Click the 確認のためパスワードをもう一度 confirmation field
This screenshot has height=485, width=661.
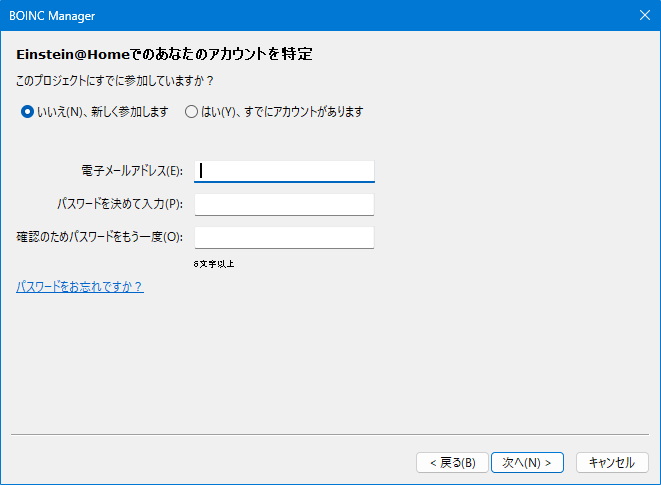click(x=284, y=237)
